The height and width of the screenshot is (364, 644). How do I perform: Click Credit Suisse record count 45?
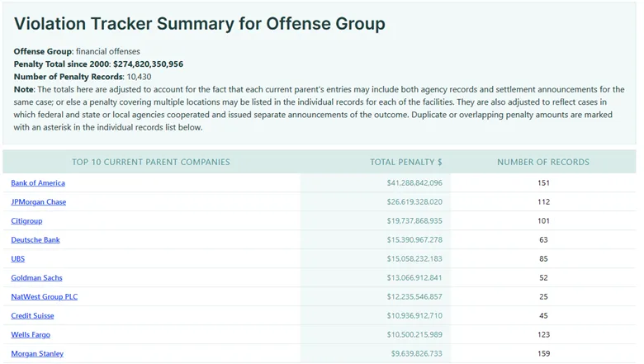point(543,315)
